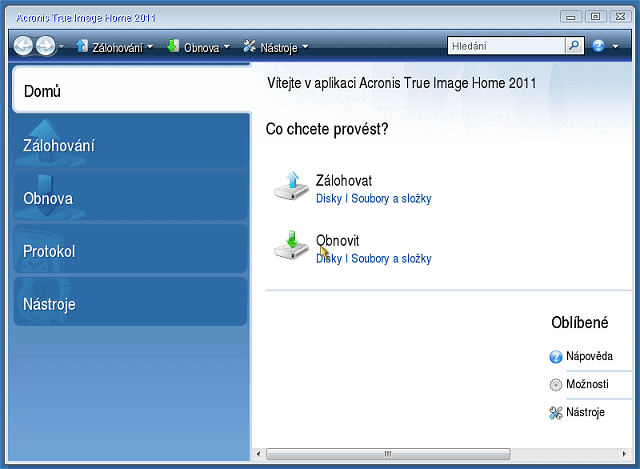Select the Domů sidebar tab
The width and height of the screenshot is (640, 469).
coord(131,90)
